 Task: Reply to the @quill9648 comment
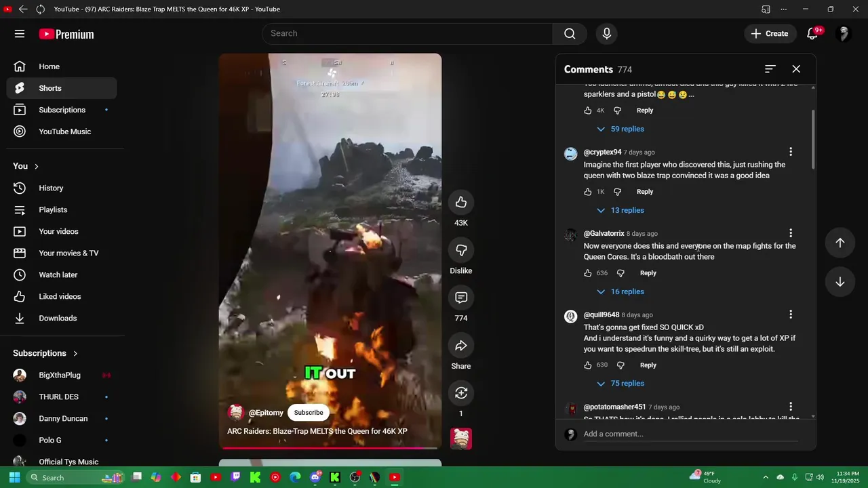[648, 365]
